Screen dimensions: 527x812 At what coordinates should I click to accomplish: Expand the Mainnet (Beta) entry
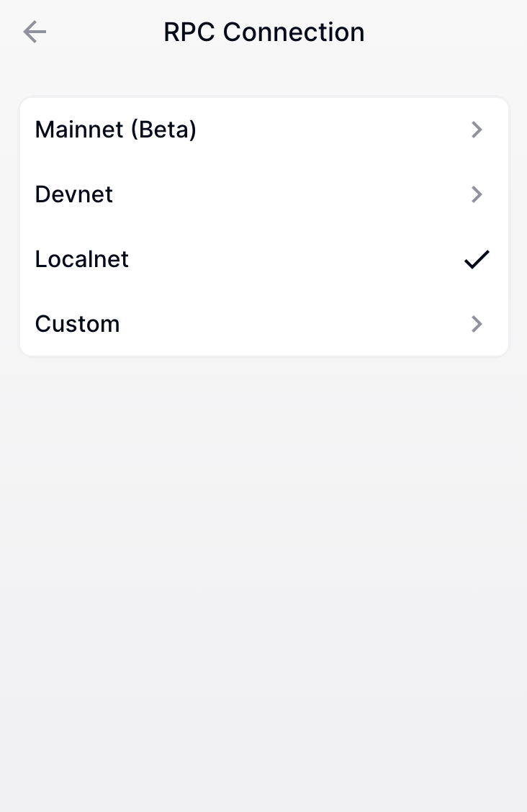(263, 130)
